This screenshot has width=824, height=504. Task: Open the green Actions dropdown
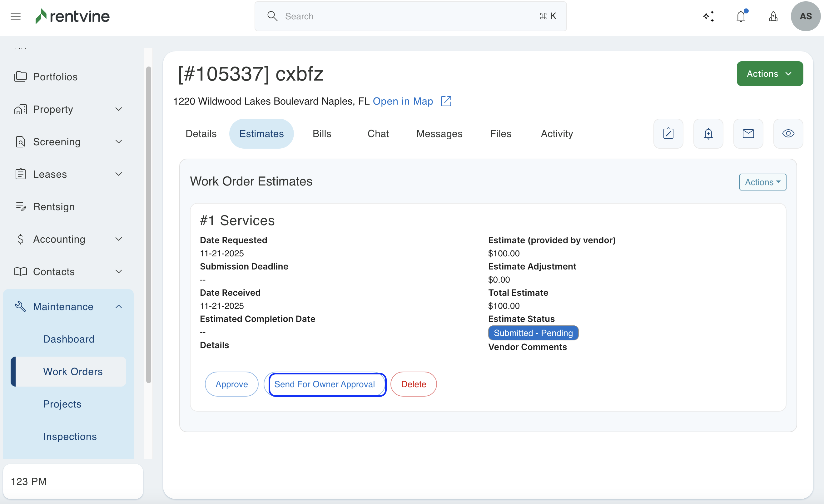click(769, 73)
